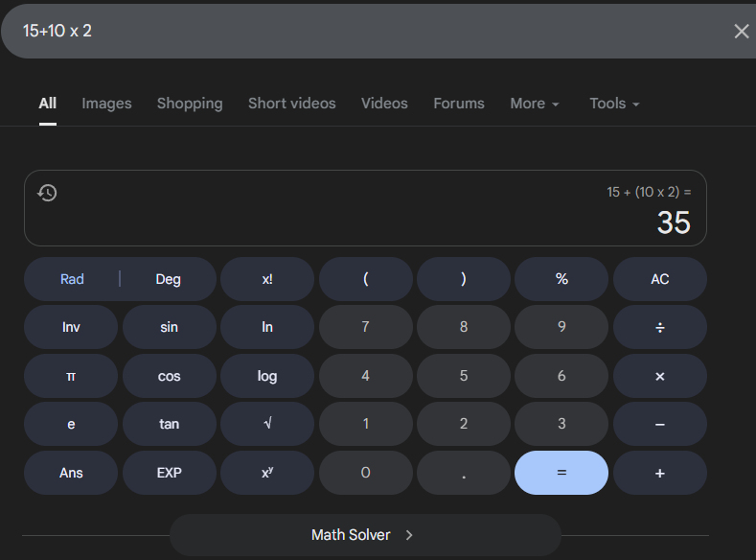Image resolution: width=756 pixels, height=560 pixels.
Task: Insert an open parenthesis
Action: click(x=365, y=279)
